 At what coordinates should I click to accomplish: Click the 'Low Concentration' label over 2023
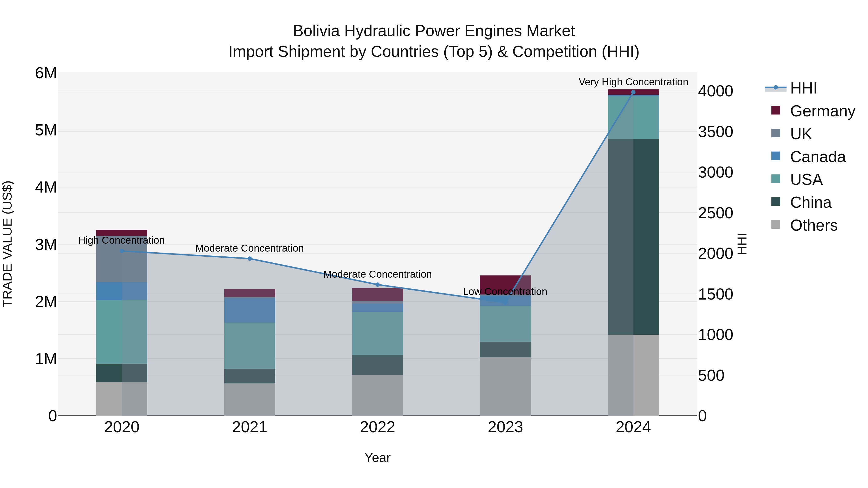pos(505,291)
